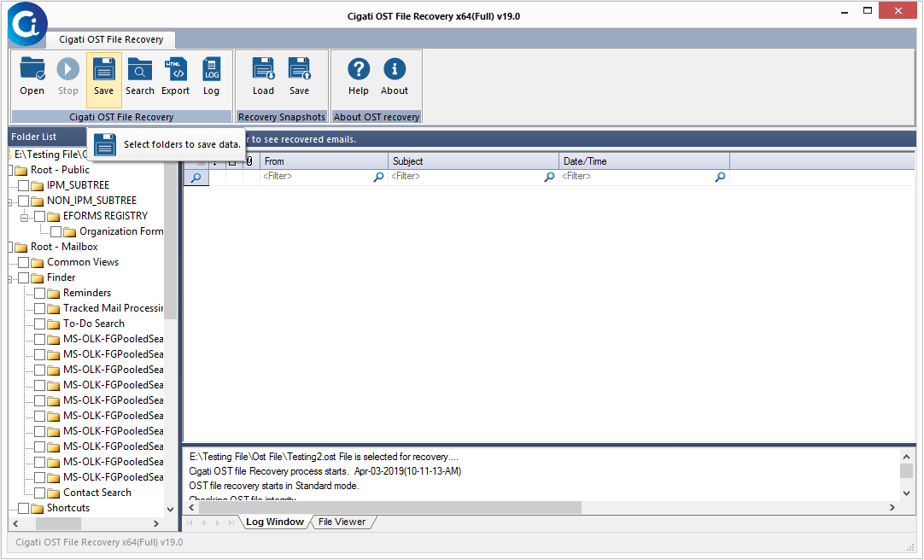Select the Organization Form tree item
This screenshot has height=560, width=924.
click(x=121, y=231)
